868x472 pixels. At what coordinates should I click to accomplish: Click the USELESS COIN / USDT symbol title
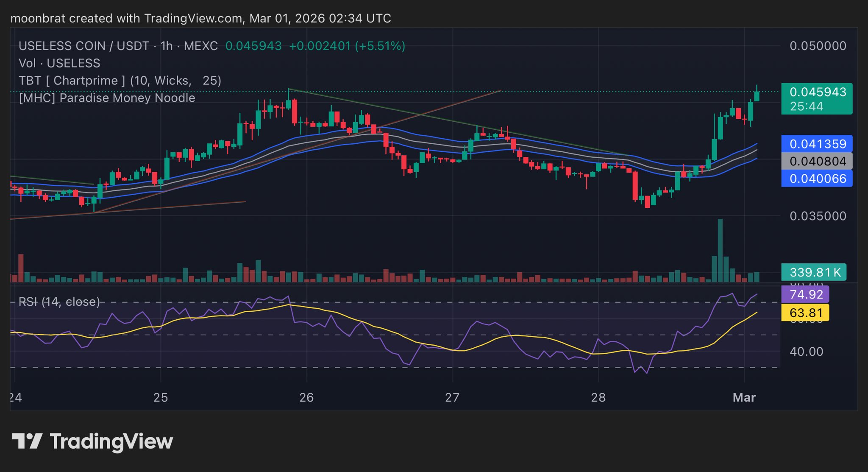point(84,46)
